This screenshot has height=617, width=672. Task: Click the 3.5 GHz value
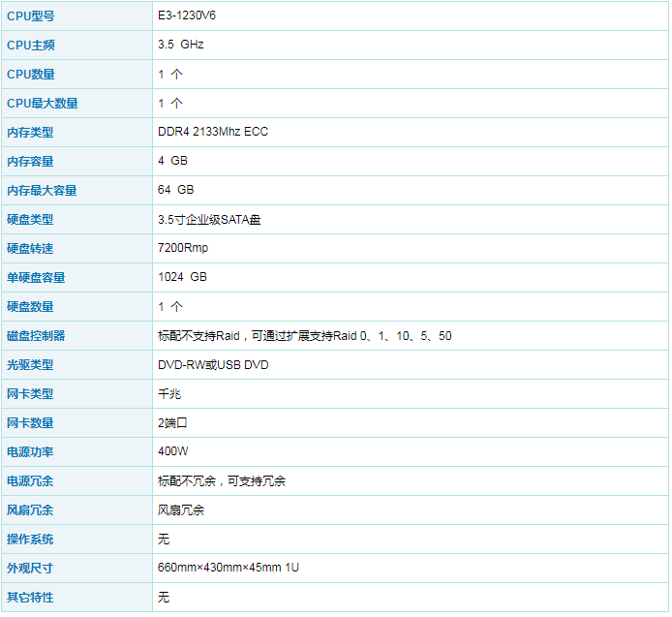click(181, 46)
